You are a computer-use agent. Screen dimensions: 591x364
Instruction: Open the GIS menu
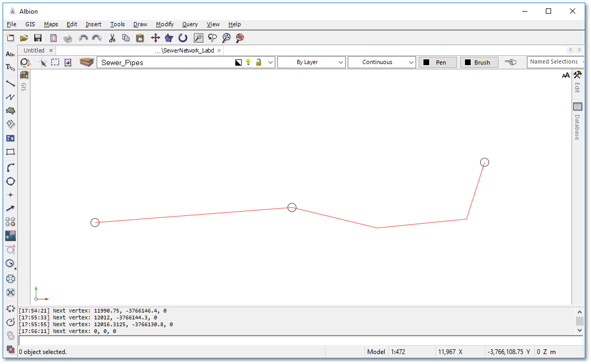(30, 24)
